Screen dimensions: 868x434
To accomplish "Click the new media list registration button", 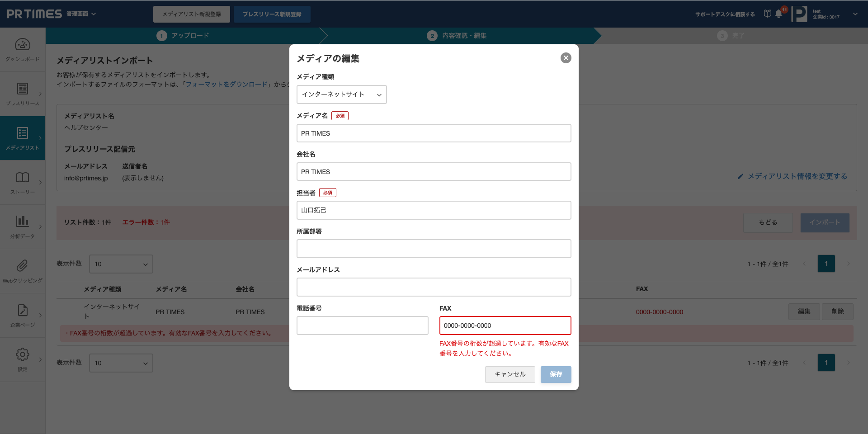I will tap(192, 14).
